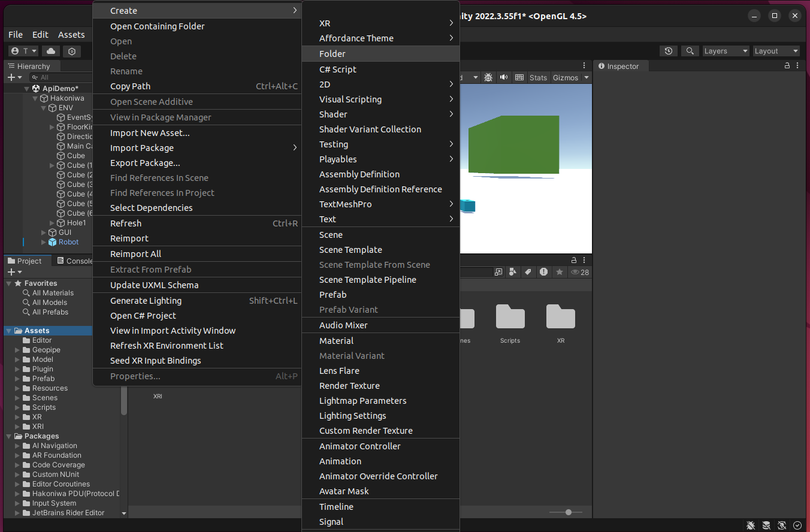Click the open in Search window icon
This screenshot has width=810, height=532.
pyautogui.click(x=498, y=272)
